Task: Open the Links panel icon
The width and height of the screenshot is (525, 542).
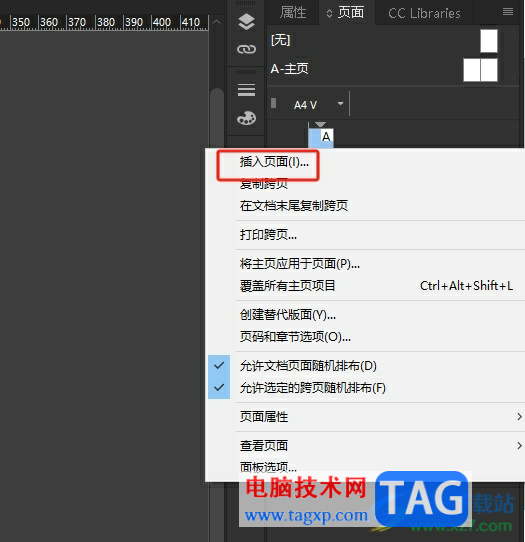Action: (246, 49)
